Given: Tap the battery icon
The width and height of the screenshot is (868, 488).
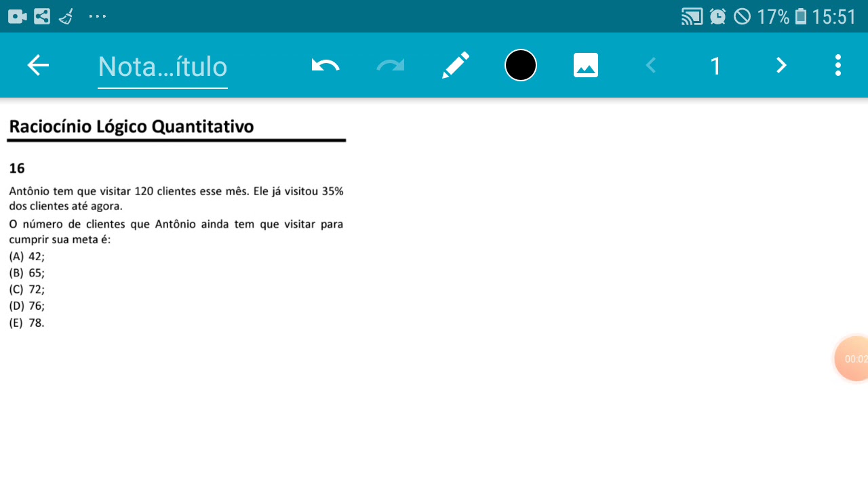Looking at the screenshot, I should (801, 16).
